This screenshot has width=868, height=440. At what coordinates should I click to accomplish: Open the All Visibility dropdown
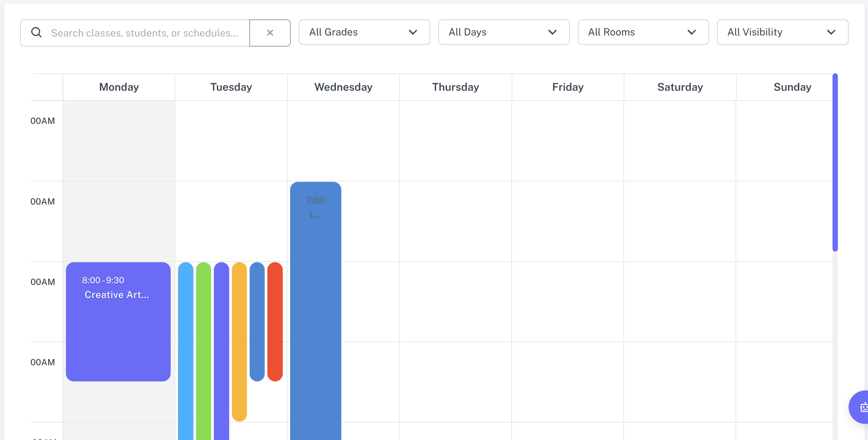pos(782,32)
